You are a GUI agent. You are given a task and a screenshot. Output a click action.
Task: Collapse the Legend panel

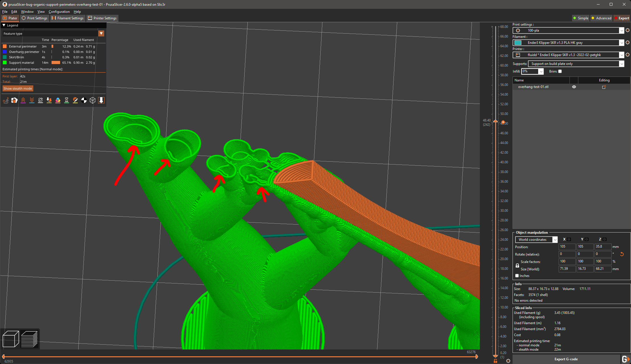point(4,25)
